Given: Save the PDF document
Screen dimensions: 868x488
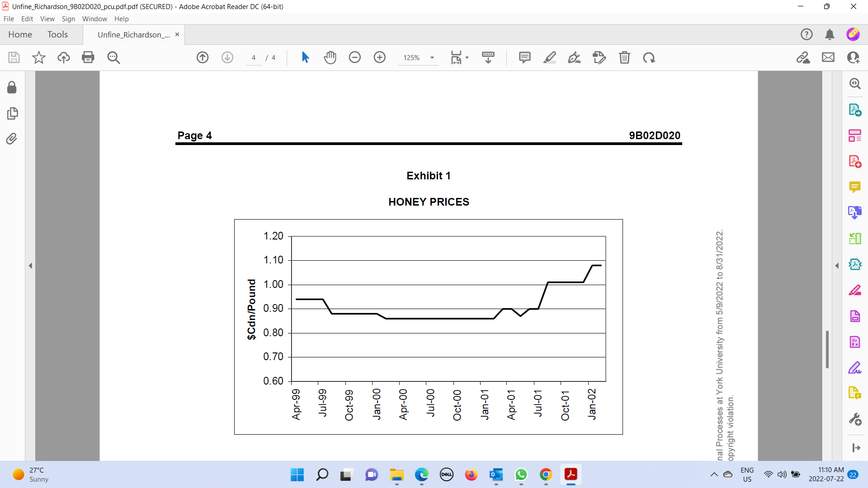Looking at the screenshot, I should [x=14, y=57].
